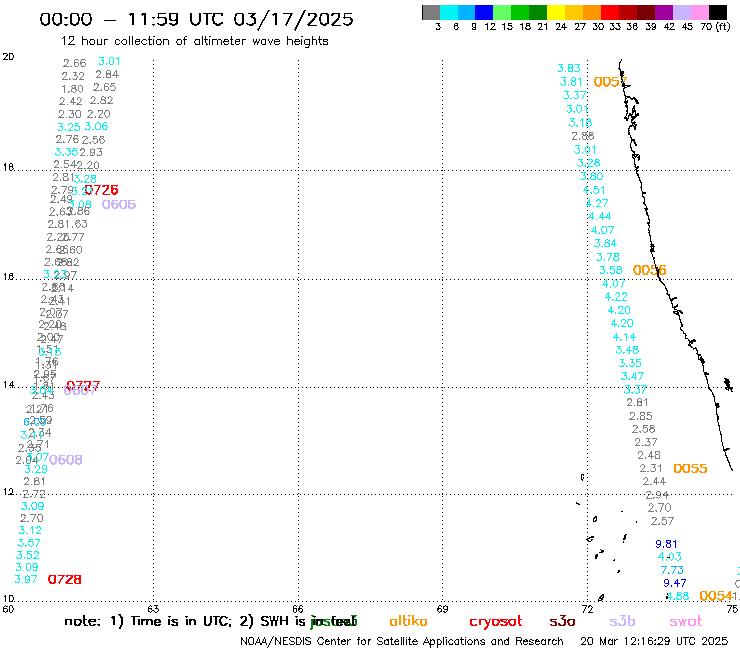Click the red track label 0728
This screenshot has height=650, width=740.
65,580
